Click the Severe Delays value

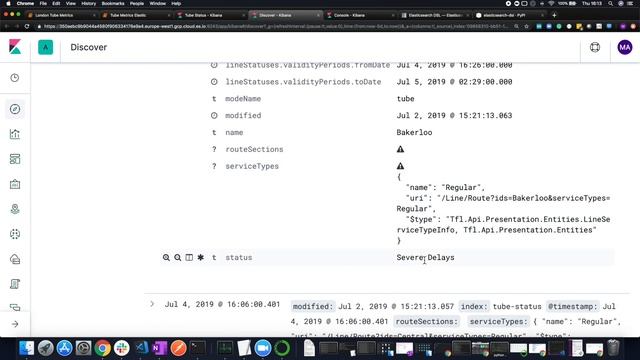click(x=425, y=258)
